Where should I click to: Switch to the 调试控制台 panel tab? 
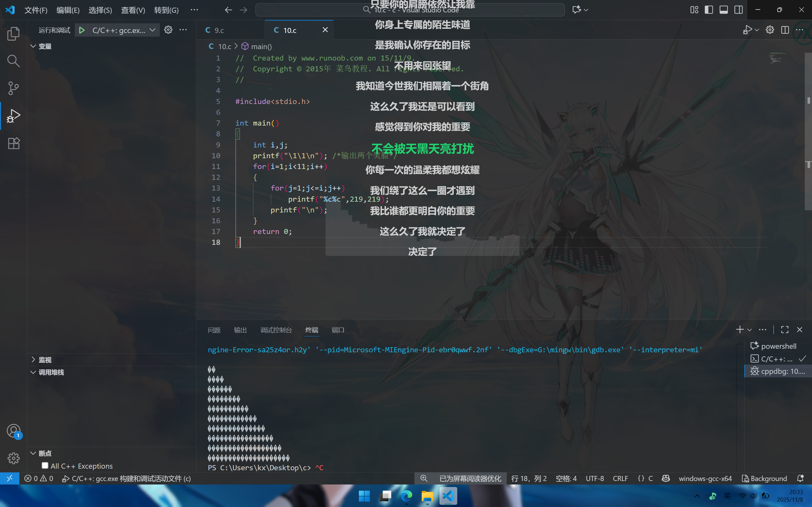coord(276,330)
